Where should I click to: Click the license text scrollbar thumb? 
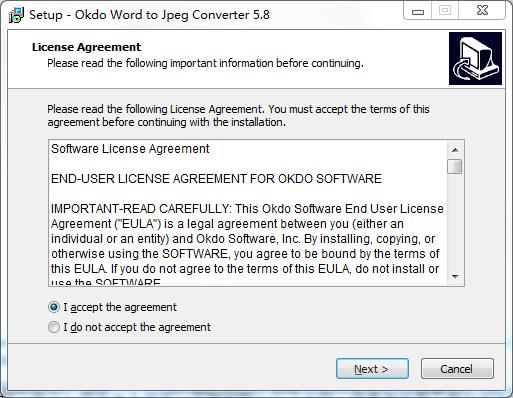click(x=455, y=166)
